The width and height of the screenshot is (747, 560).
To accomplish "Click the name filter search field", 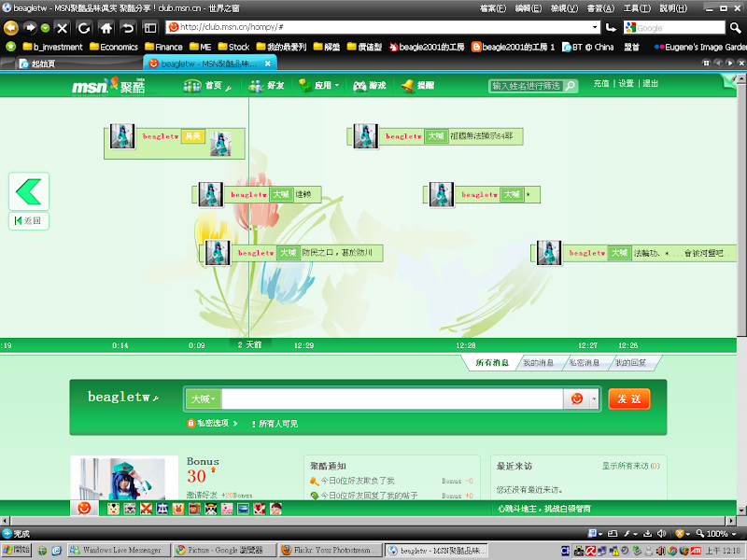I will (527, 86).
